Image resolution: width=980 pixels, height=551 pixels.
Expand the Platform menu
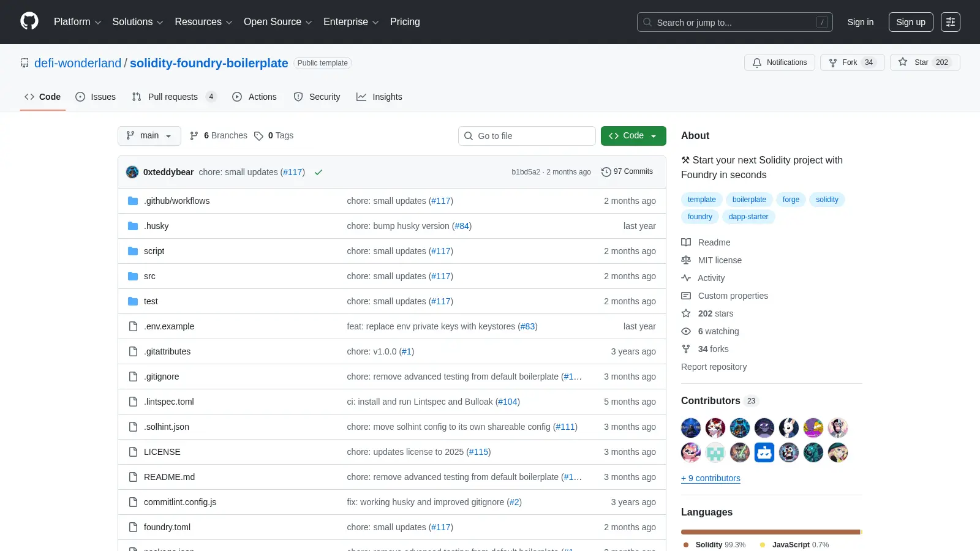(77, 22)
